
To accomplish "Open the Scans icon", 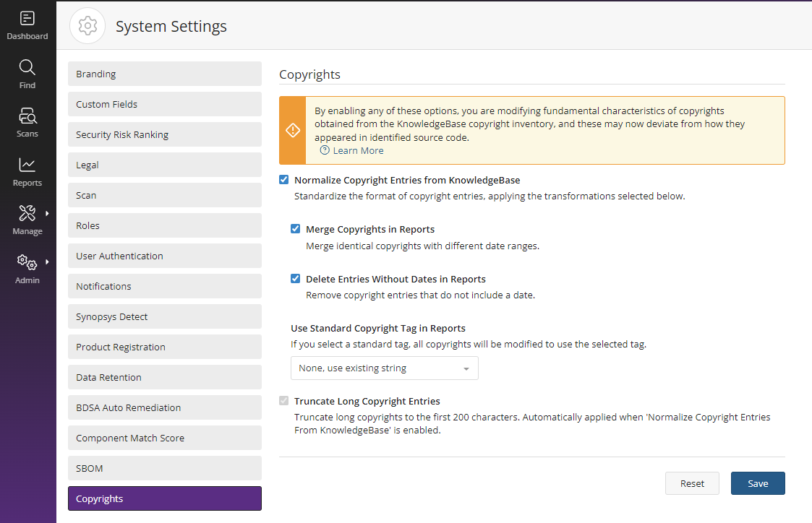I will click(x=27, y=116).
